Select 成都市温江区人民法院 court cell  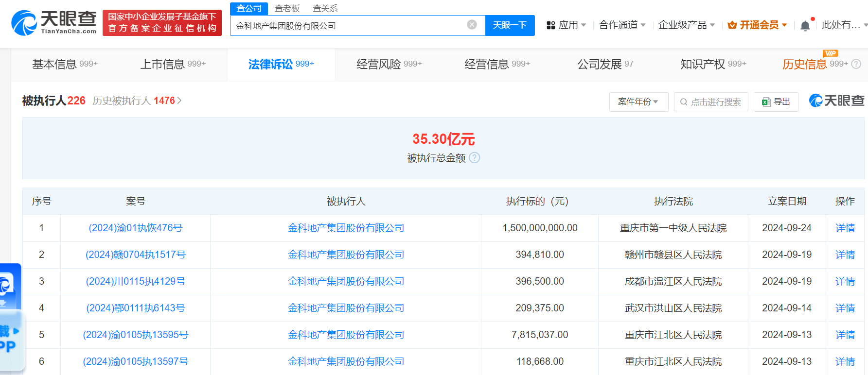(x=673, y=281)
